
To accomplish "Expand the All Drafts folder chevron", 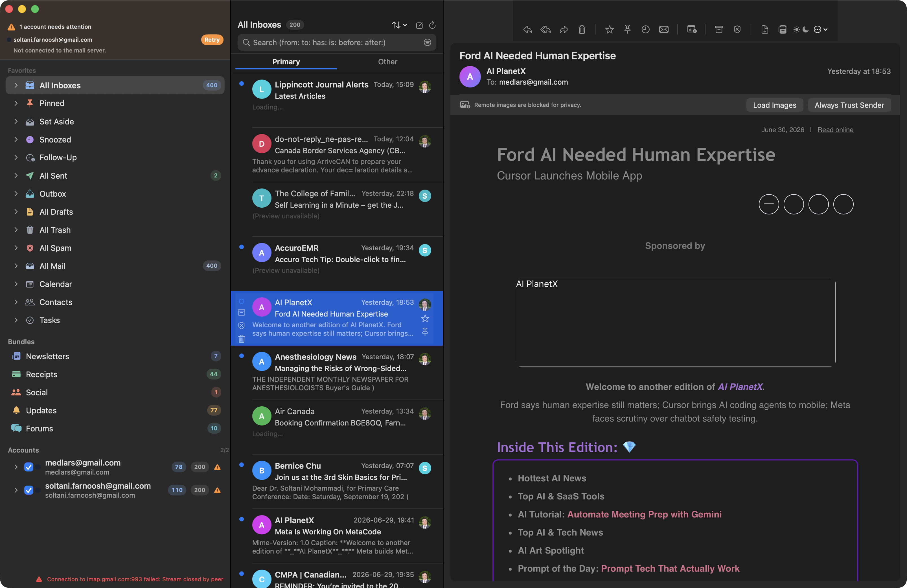I will tap(16, 212).
